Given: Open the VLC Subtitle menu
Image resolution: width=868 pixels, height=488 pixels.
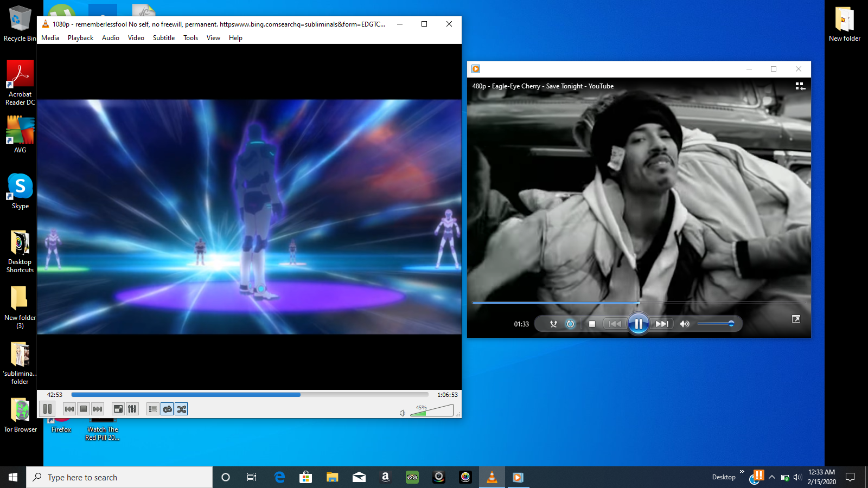Looking at the screenshot, I should point(164,38).
